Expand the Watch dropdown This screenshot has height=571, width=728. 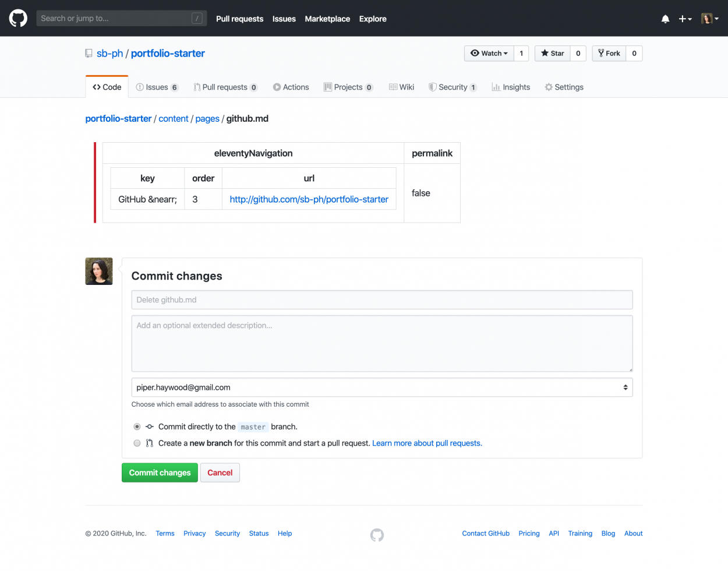click(x=489, y=53)
